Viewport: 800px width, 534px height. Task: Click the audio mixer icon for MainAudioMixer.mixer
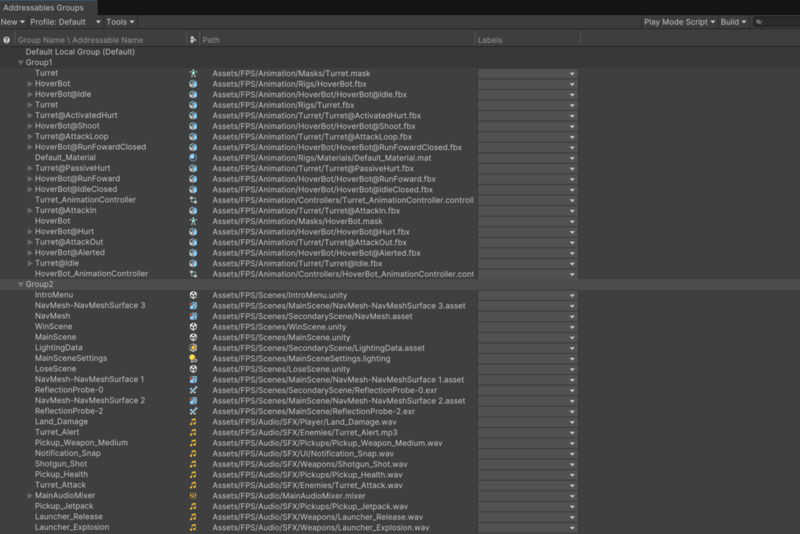pyautogui.click(x=193, y=496)
